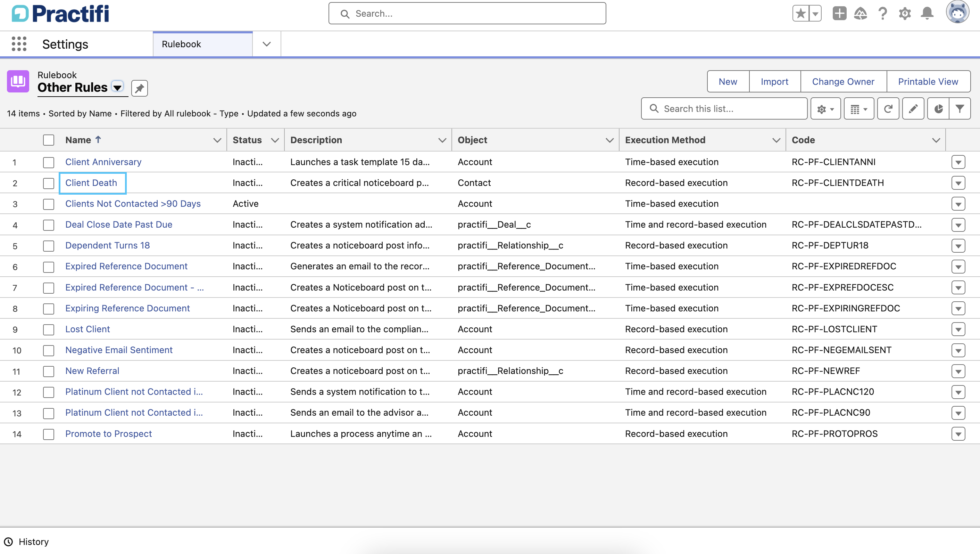Open the Setup gear icon in header
980x554 pixels.
(x=905, y=14)
